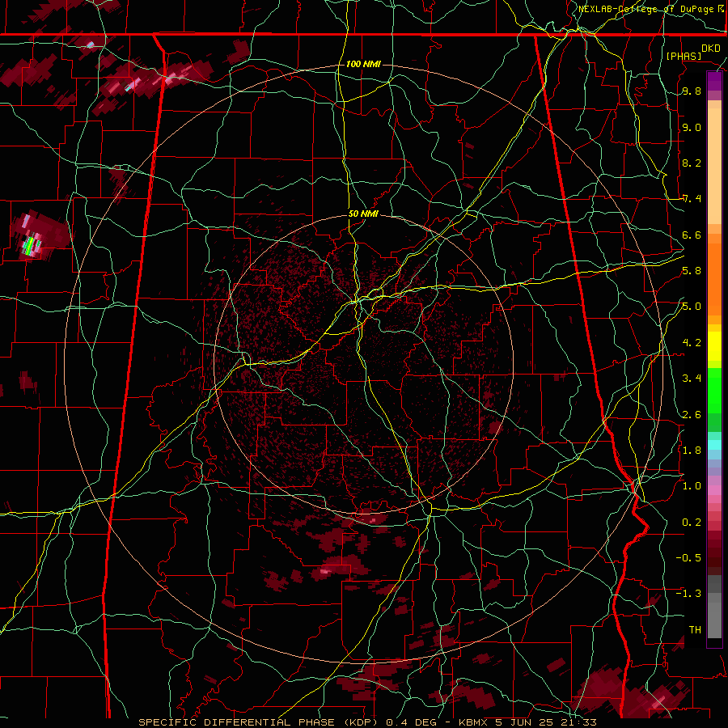Click the 7.4 scale value
The image size is (728, 728).
692,199
